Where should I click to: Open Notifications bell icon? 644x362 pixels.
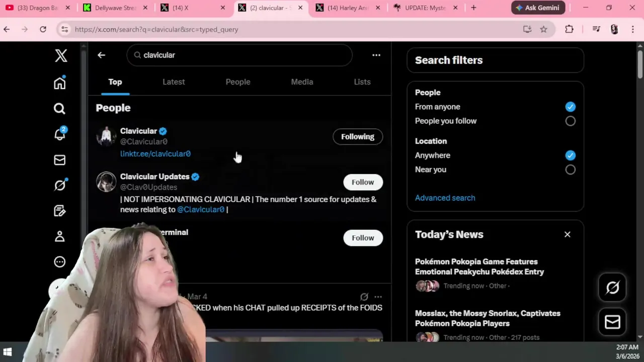pyautogui.click(x=60, y=134)
